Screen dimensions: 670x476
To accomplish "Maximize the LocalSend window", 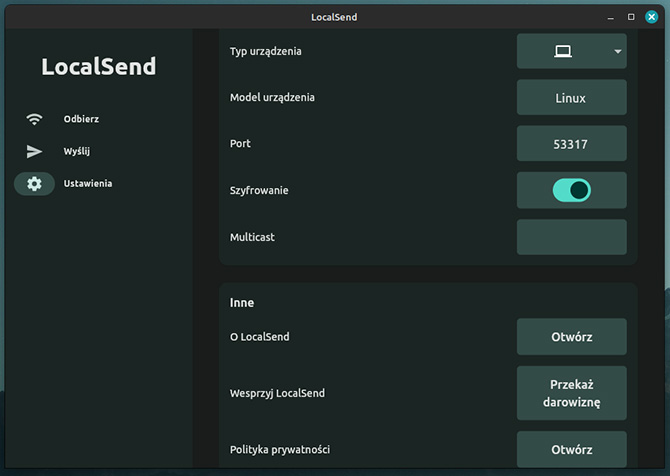I will tap(631, 17).
